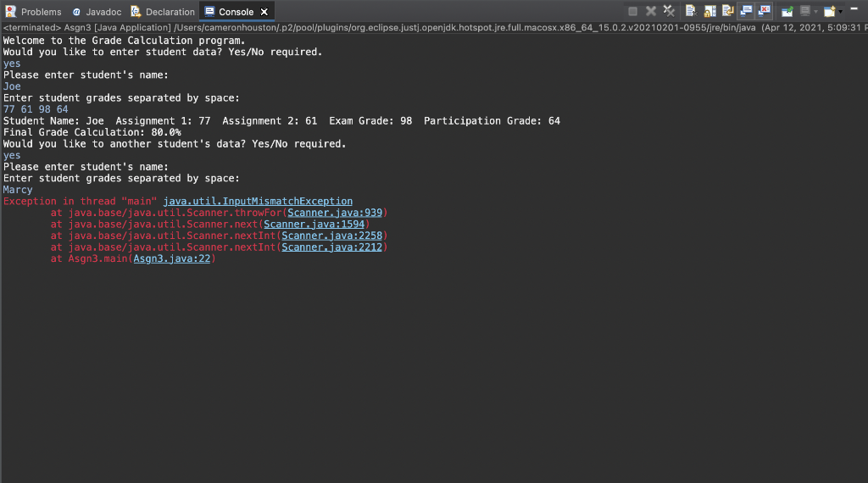Click the Problems tab icon

(10, 12)
